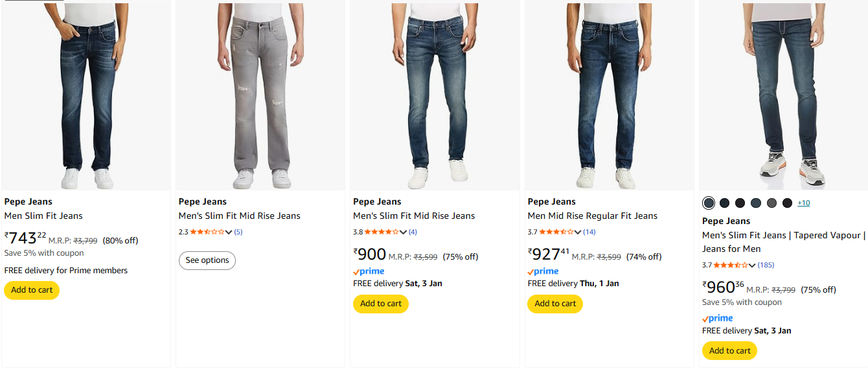Add the ₹960 Tapered Vapour jeans to cart

[729, 351]
